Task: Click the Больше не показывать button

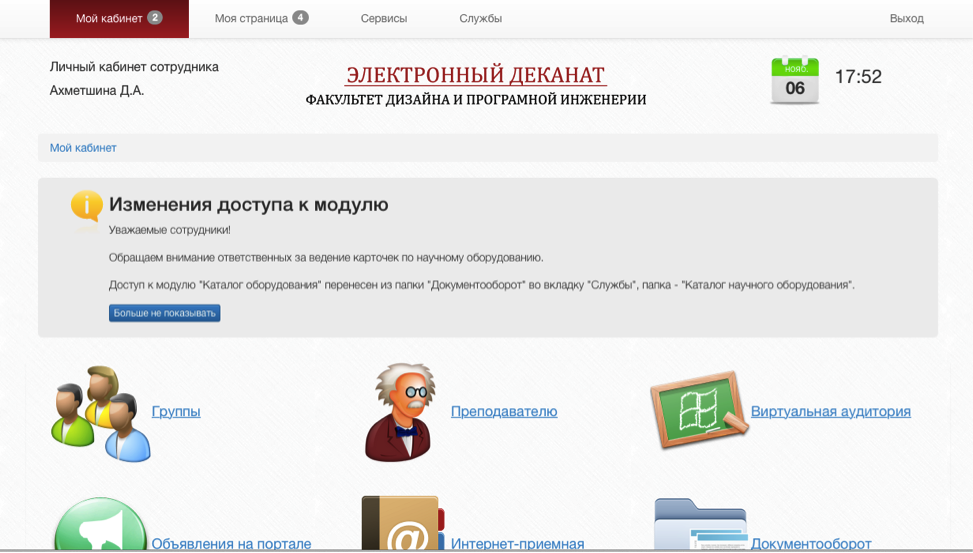Action: point(164,313)
